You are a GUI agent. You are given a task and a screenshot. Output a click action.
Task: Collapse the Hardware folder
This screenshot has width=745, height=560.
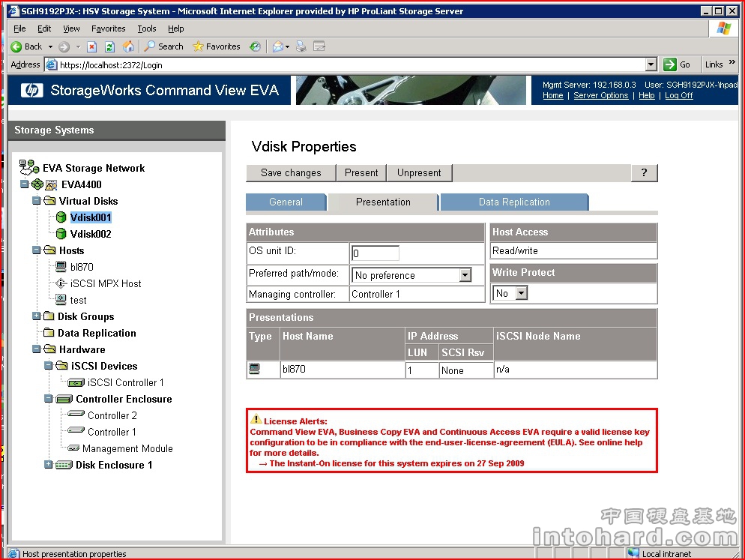point(36,349)
